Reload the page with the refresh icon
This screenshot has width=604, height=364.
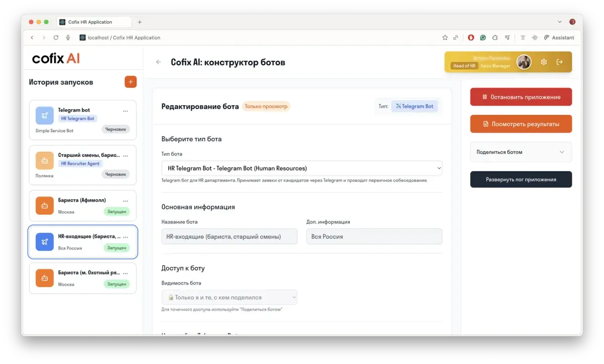[56, 38]
